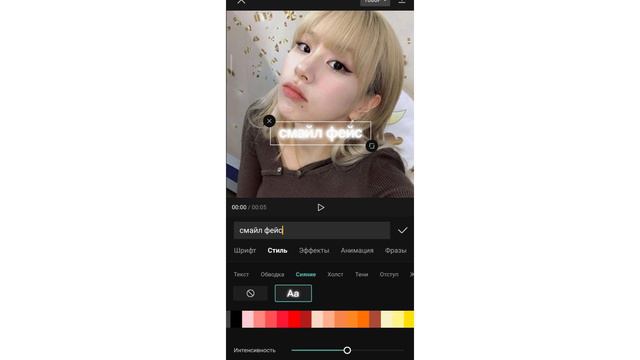
Task: Click the 00:05 total duration text
Action: click(259, 207)
